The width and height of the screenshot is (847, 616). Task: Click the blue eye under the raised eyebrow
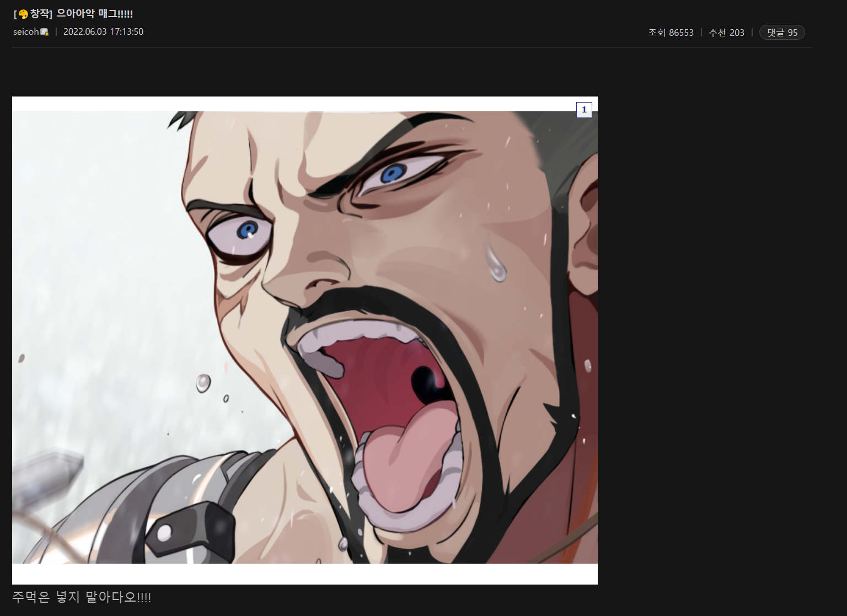[393, 174]
